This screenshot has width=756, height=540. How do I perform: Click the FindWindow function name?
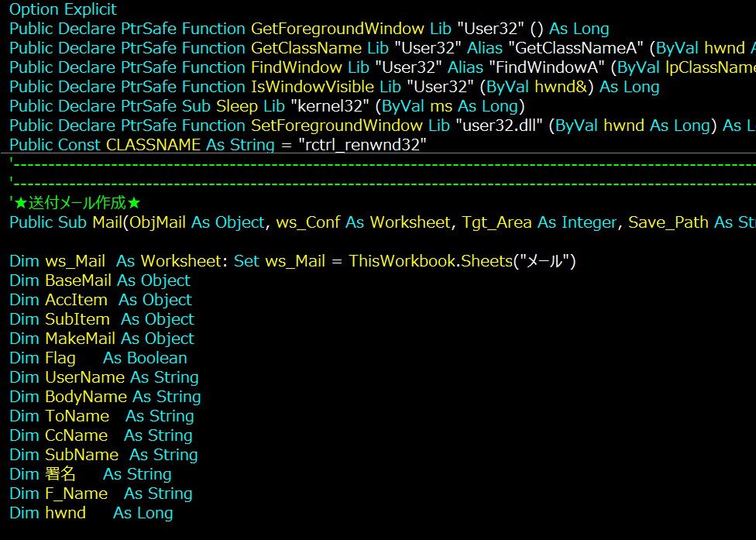click(x=297, y=67)
